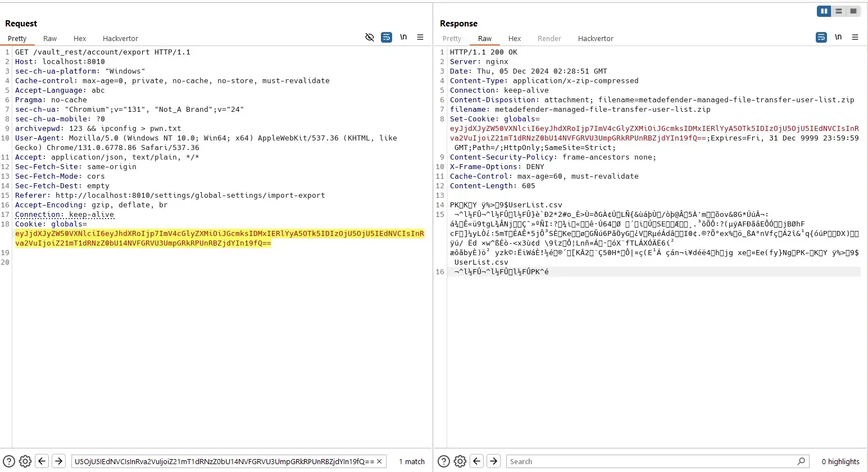Screen dimensions: 868x472
Task: Clear Request search field with X
Action: pyautogui.click(x=380, y=461)
